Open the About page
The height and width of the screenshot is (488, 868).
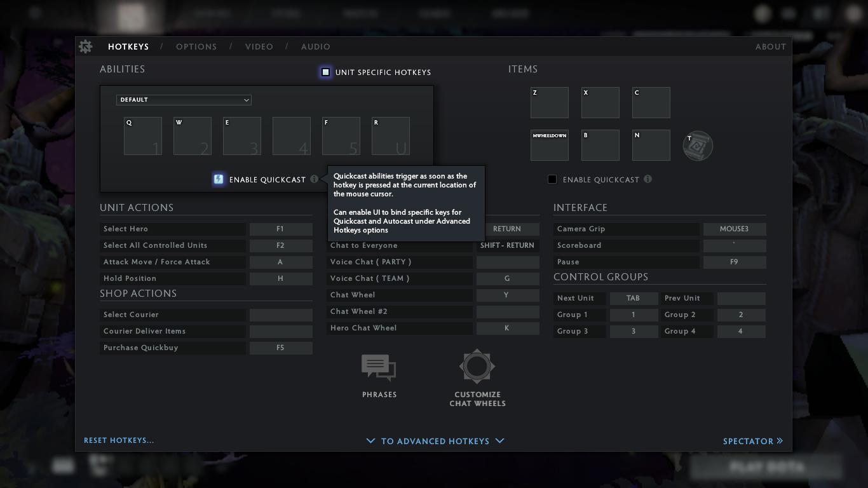pos(771,46)
